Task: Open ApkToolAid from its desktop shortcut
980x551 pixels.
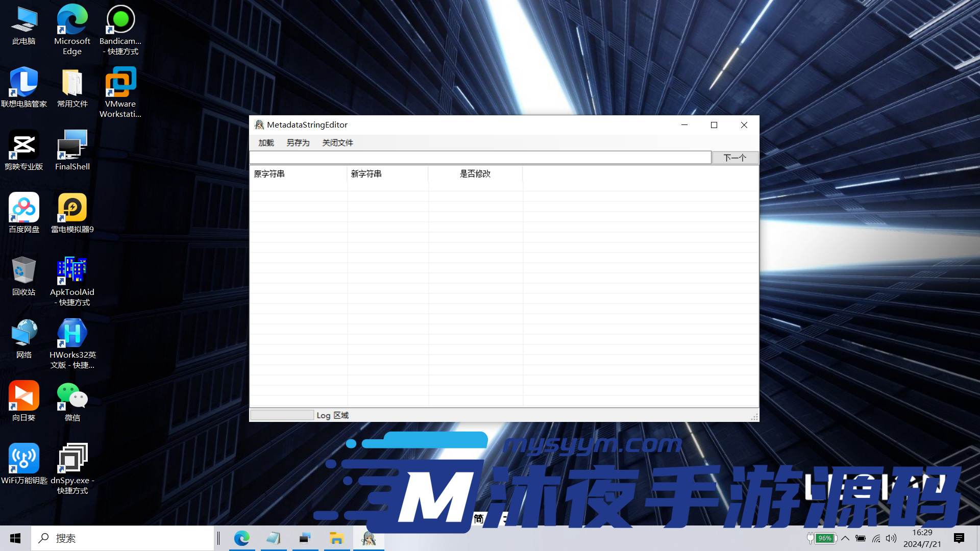Action: click(x=72, y=270)
